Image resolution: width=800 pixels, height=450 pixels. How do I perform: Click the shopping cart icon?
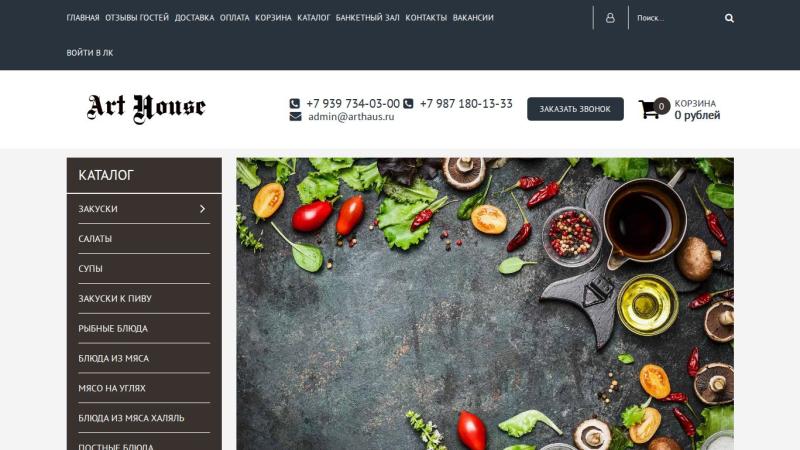point(649,109)
